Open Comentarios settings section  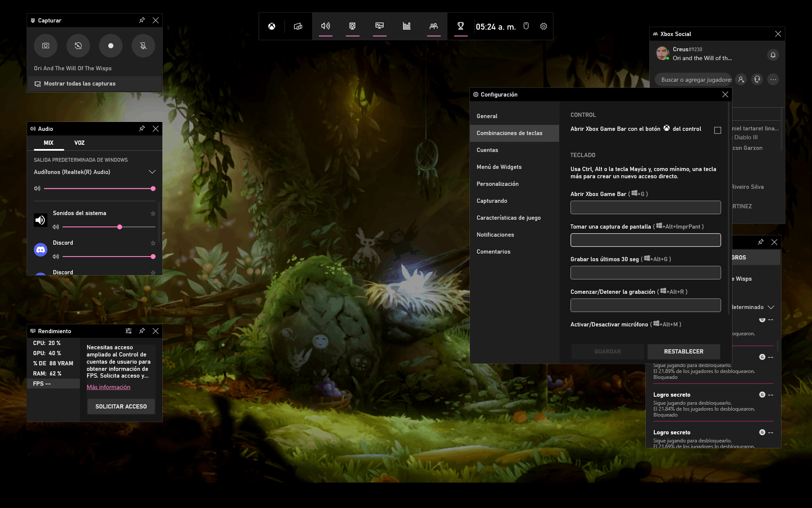click(x=514, y=252)
